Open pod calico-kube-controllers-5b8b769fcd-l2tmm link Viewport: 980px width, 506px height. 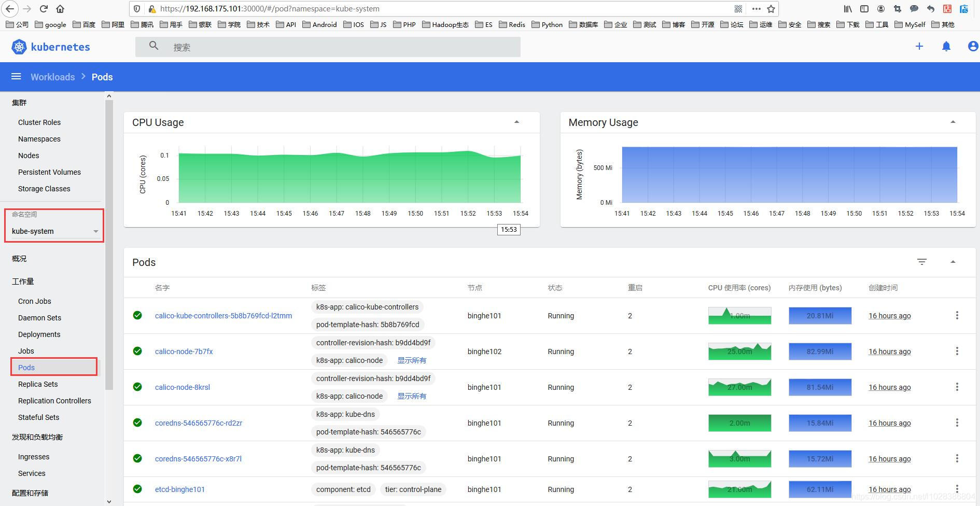pyautogui.click(x=223, y=316)
